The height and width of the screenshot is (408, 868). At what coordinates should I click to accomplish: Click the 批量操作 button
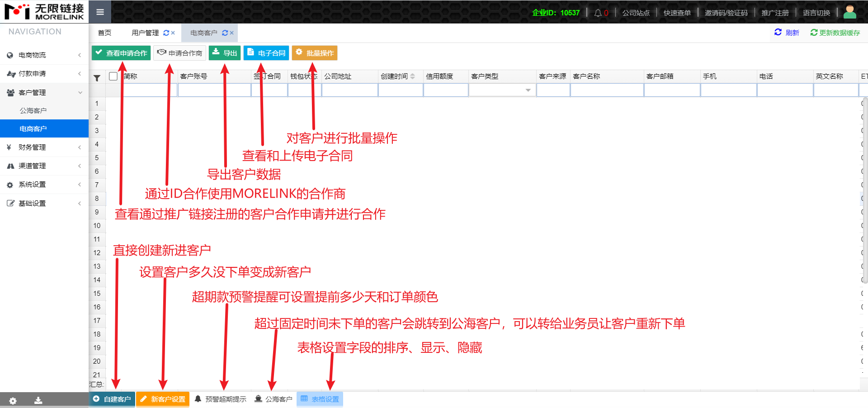[x=315, y=53]
